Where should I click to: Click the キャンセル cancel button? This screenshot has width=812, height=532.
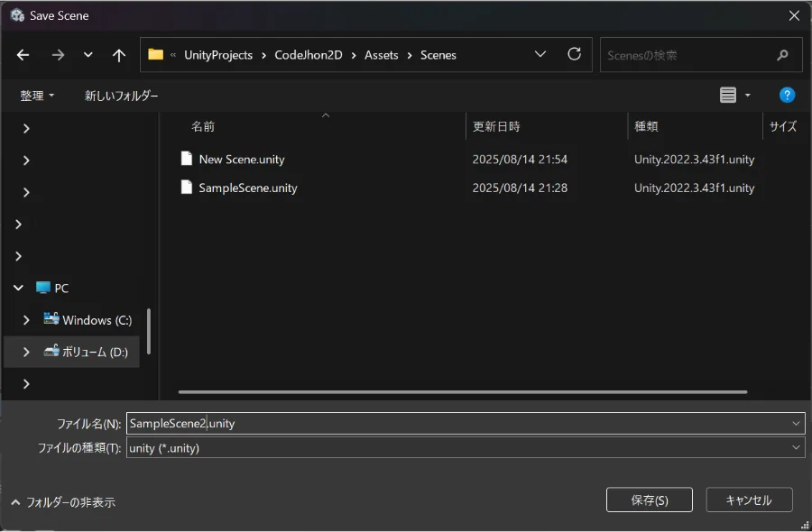pos(749,500)
